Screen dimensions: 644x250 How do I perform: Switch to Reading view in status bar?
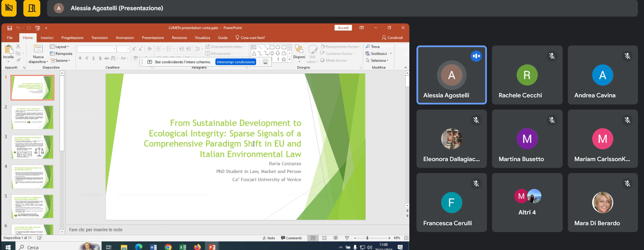336,238
